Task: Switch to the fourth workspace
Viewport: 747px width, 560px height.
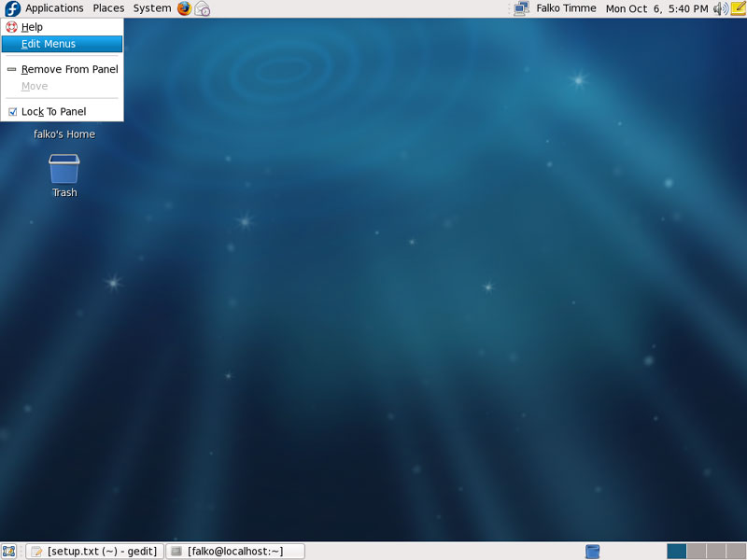Action: coord(736,552)
